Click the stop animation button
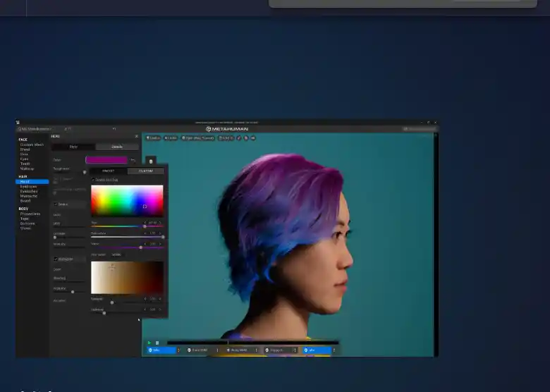Image resolution: width=550 pixels, height=392 pixels. 157,343
